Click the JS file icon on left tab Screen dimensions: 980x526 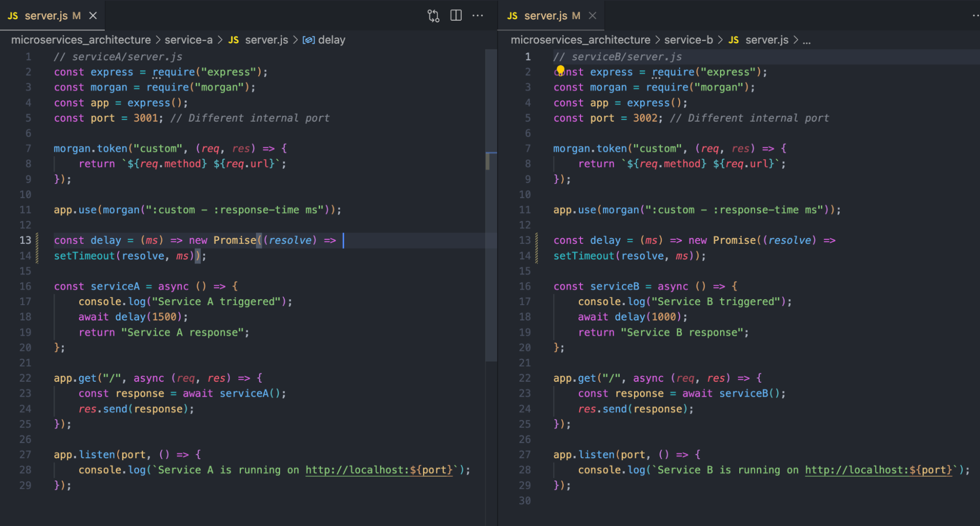click(13, 16)
